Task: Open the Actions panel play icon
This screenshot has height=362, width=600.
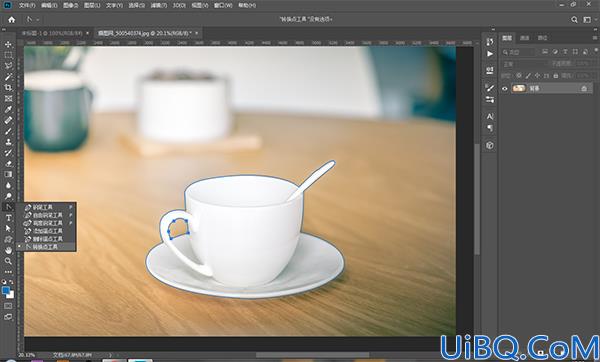Action: [490, 54]
